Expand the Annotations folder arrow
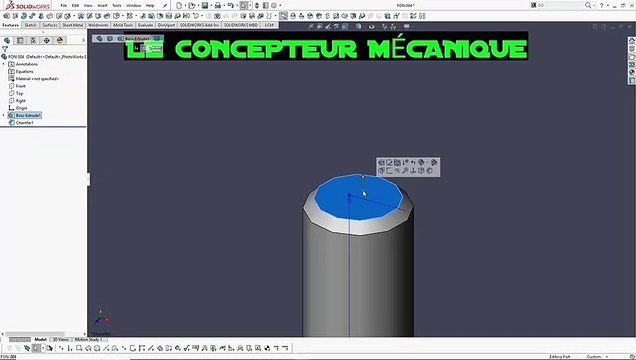Screen dimensions: 636x360 [x=4, y=64]
